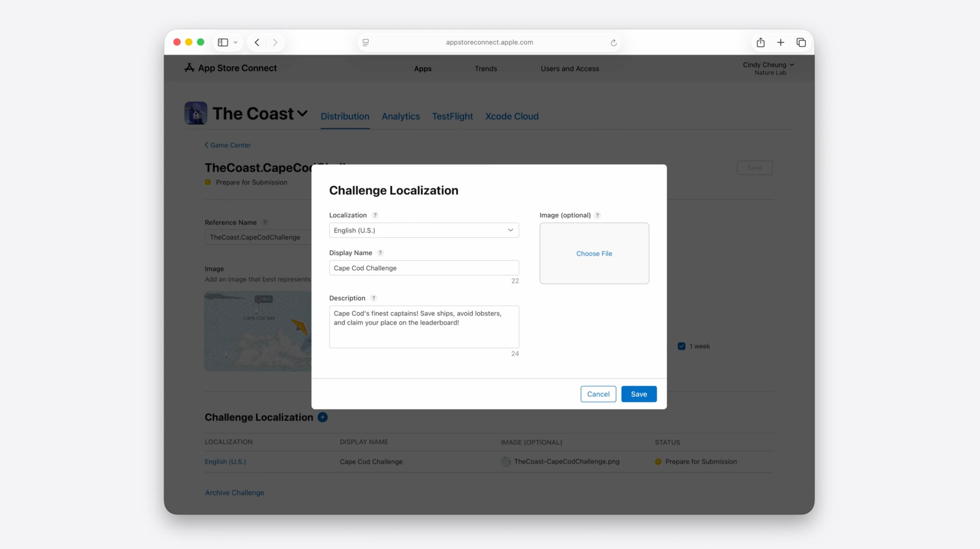This screenshot has width=980, height=549.
Task: Cancel the Challenge Localization dialog
Action: [x=598, y=394]
